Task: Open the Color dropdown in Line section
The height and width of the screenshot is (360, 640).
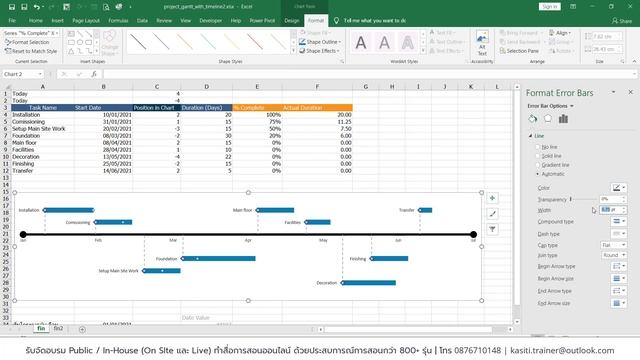Action: click(619, 188)
